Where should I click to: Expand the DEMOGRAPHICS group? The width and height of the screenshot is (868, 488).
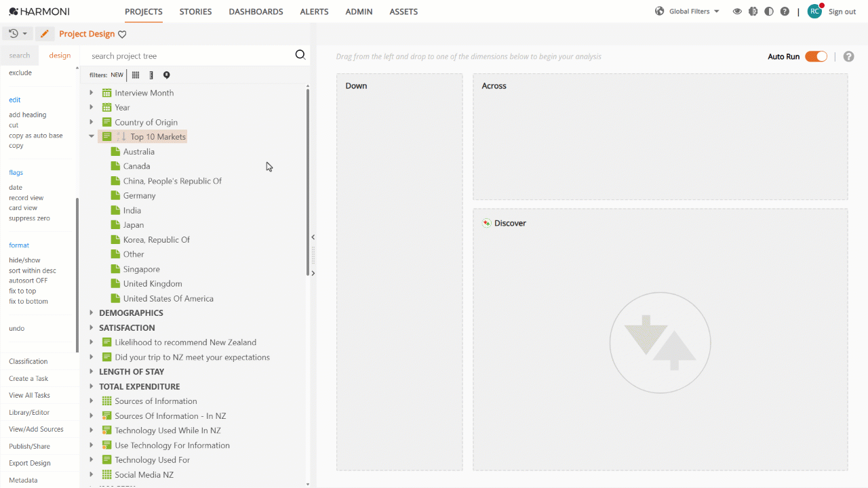92,313
